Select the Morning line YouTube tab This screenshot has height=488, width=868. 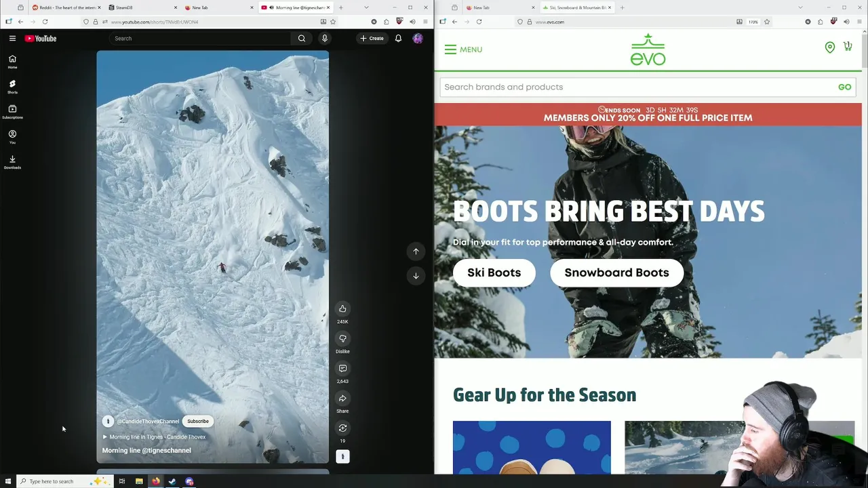point(295,7)
